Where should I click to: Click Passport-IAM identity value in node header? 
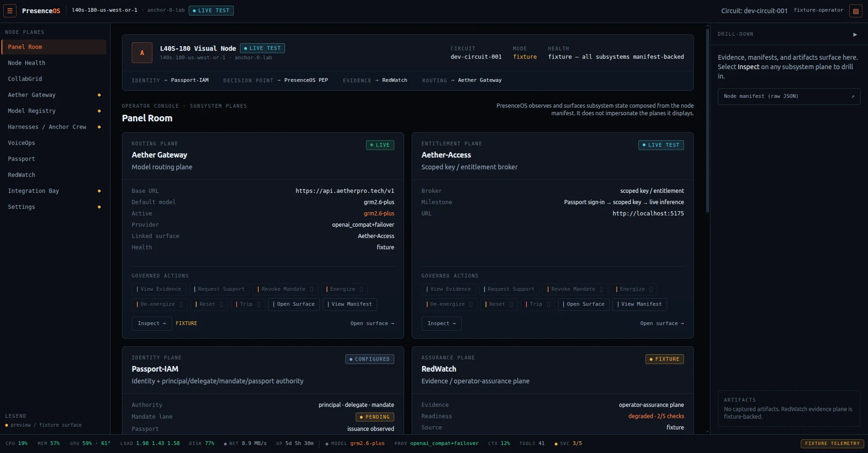click(190, 80)
